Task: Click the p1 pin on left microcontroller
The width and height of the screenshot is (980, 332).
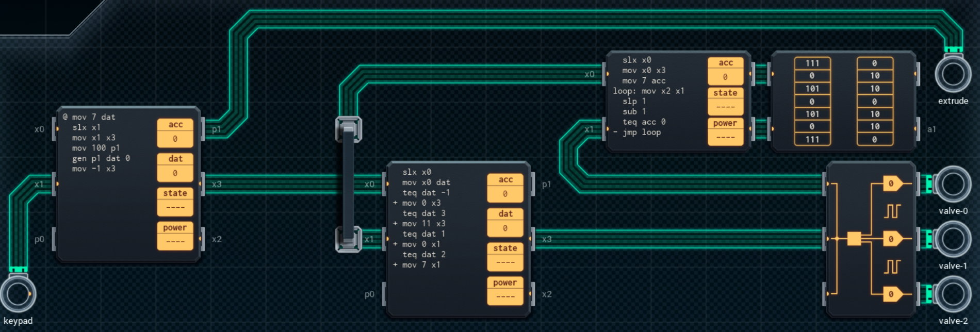Action: (203, 129)
